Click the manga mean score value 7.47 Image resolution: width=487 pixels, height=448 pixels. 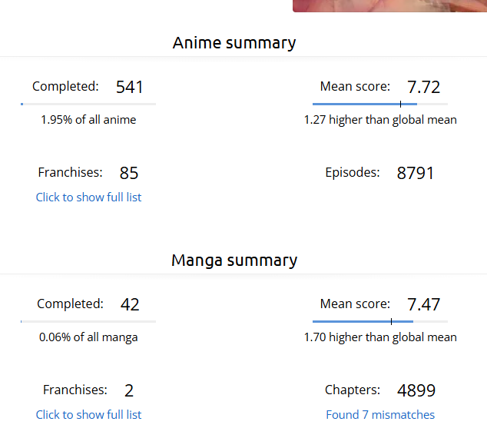[423, 305]
